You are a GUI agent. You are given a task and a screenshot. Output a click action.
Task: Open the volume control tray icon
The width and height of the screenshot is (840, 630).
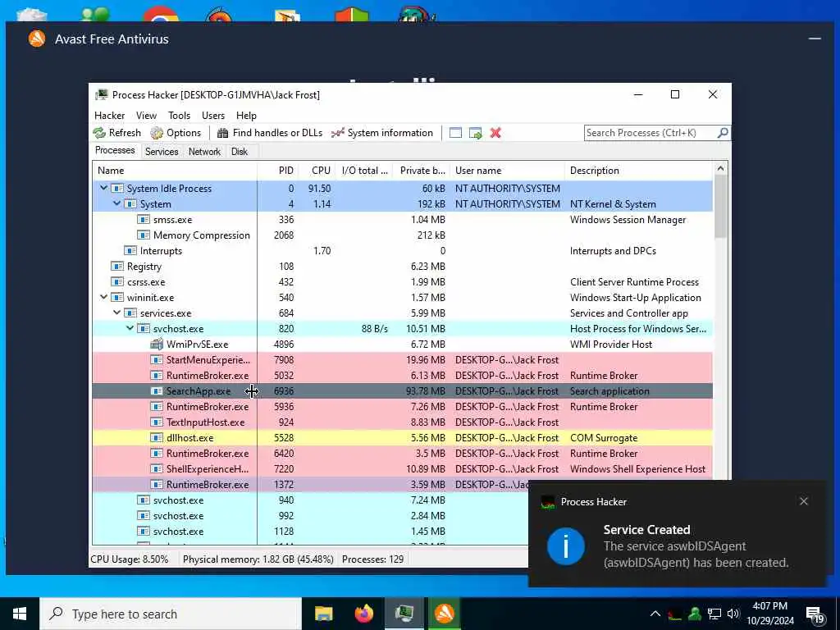click(x=733, y=614)
